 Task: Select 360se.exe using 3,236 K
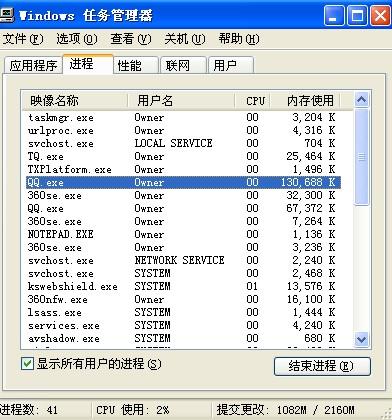click(183, 247)
